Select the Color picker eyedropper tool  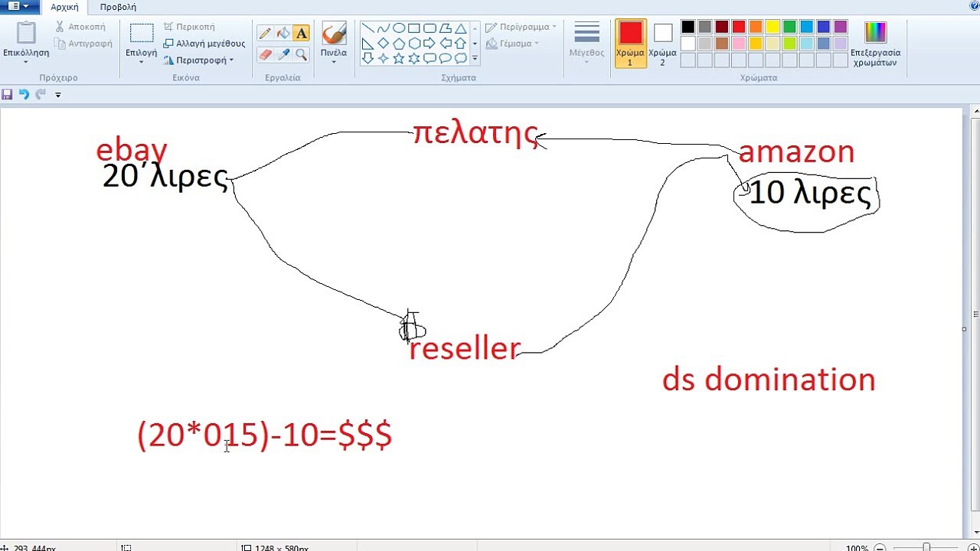283,54
